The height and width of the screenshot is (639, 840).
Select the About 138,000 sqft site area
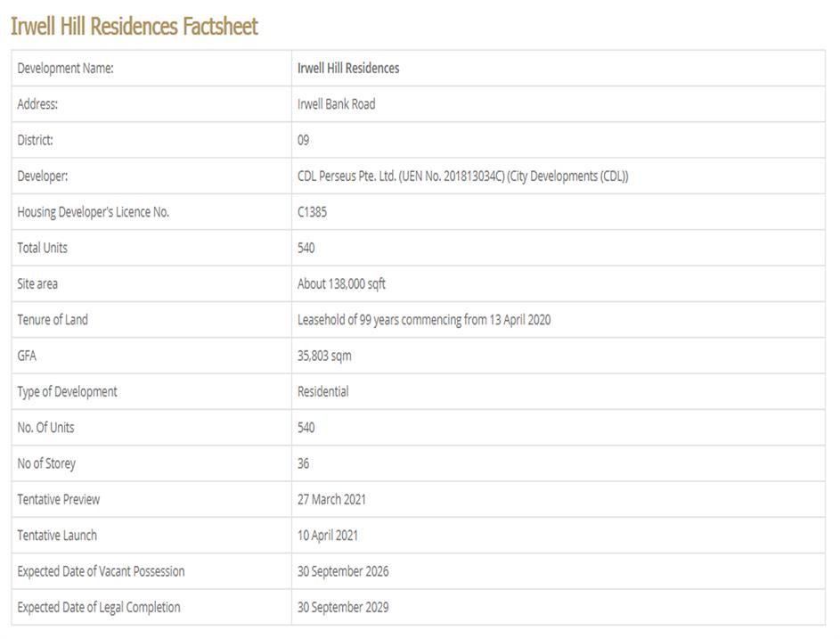click(x=341, y=284)
